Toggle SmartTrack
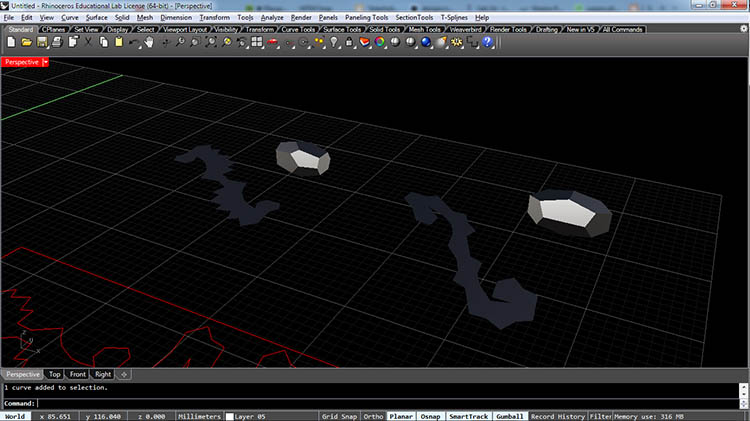 pos(468,416)
